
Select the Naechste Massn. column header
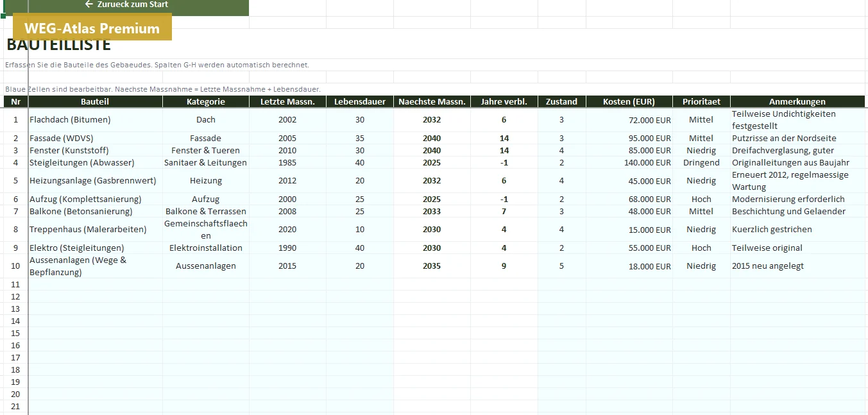point(432,101)
